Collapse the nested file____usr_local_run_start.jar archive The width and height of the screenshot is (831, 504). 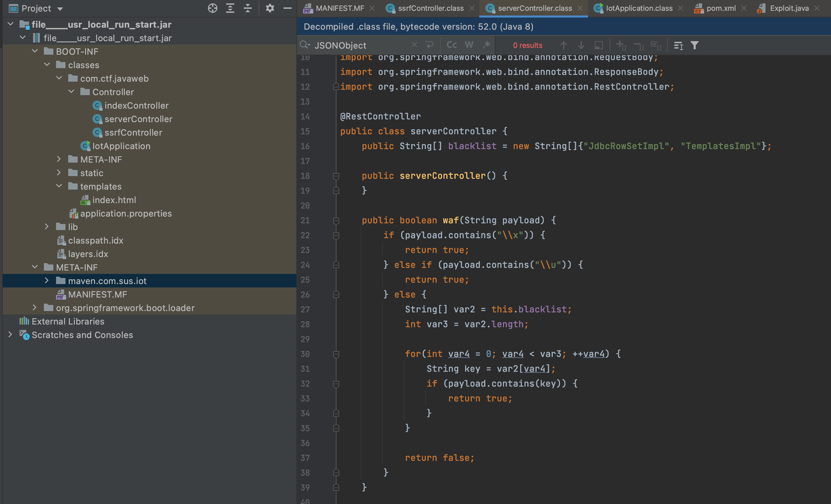point(23,37)
